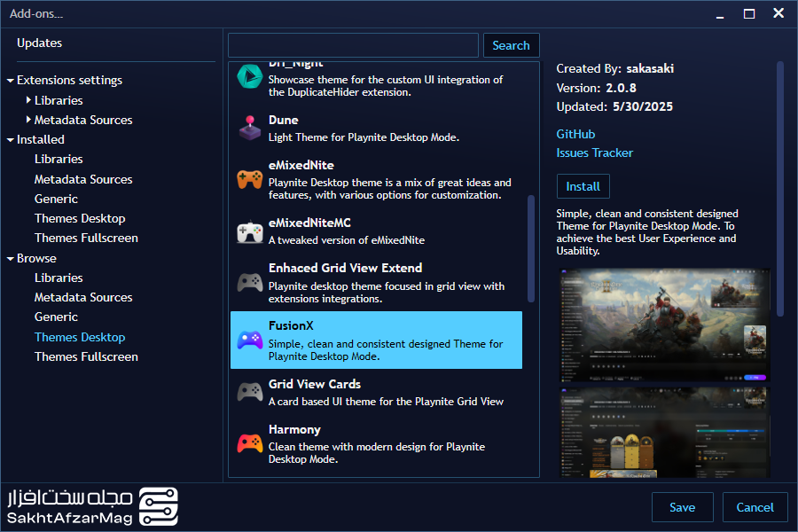The image size is (798, 532).
Task: Click the Harmony red gamepad icon
Action: pos(250,443)
